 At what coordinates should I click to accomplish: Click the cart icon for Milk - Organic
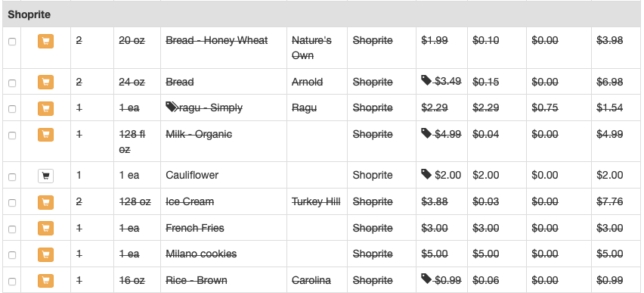(45, 135)
